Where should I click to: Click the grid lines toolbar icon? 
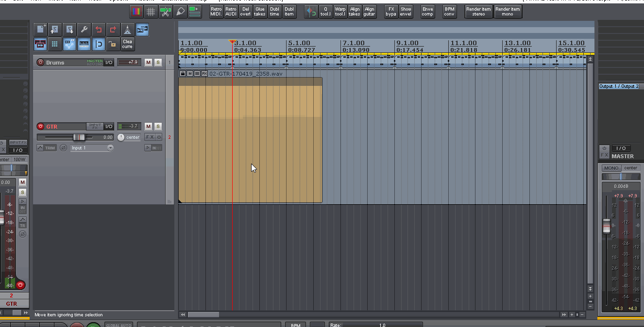(x=151, y=12)
